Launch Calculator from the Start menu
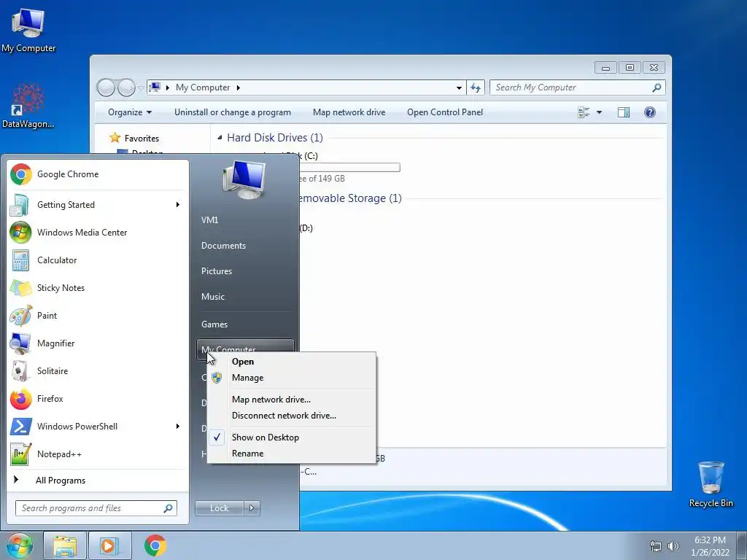 [x=98, y=260]
